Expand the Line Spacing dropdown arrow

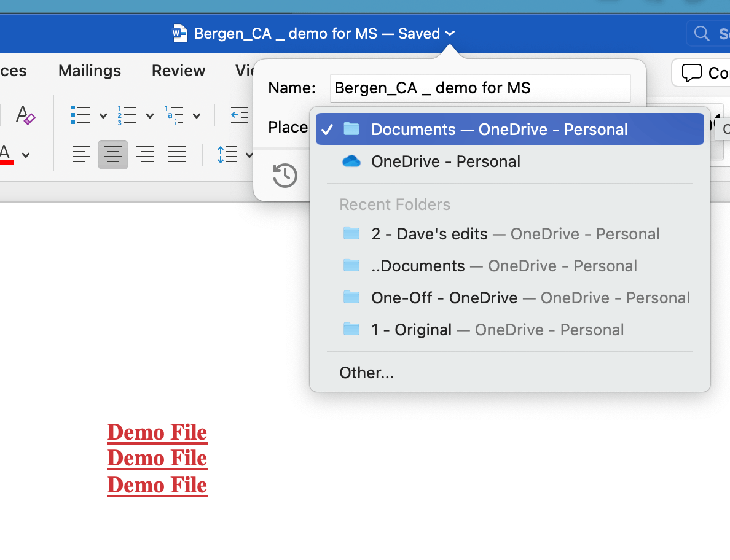[249, 155]
